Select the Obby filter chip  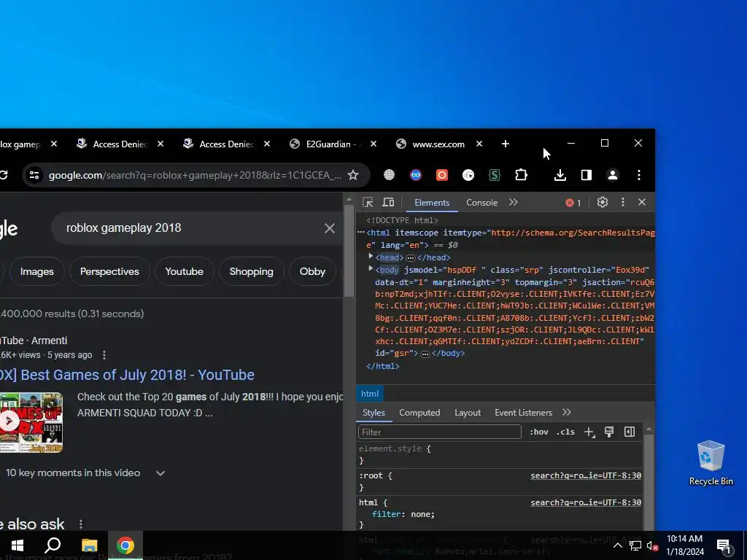point(312,271)
